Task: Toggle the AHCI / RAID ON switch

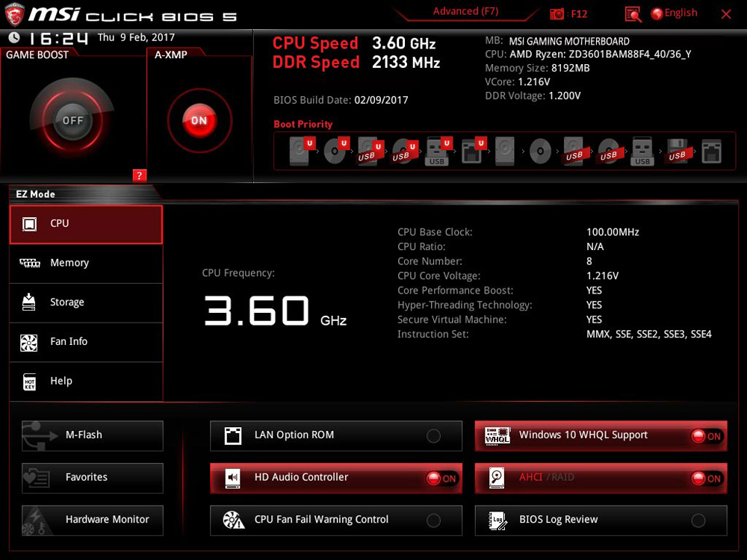Action: coord(707,479)
